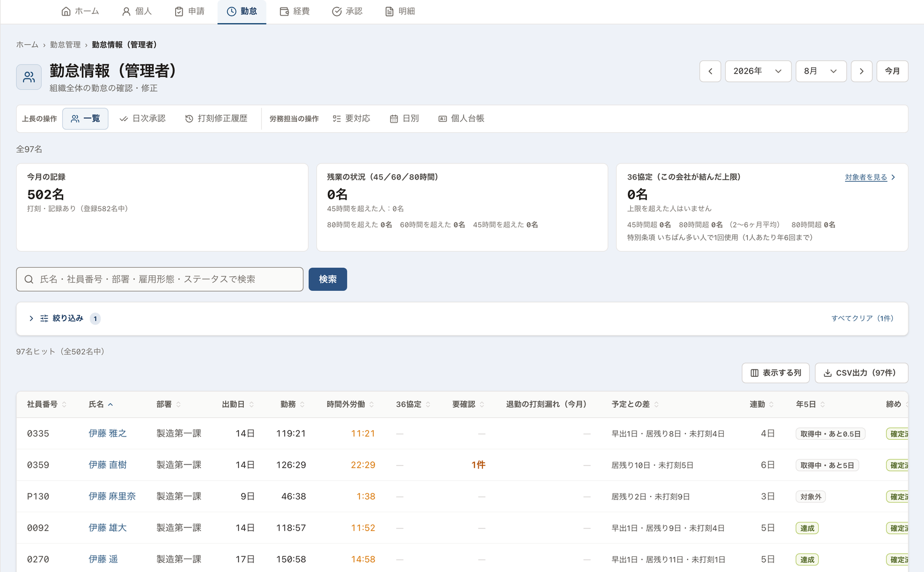This screenshot has width=924, height=572.
Task: Sort by 予定との差 column header
Action: pyautogui.click(x=635, y=404)
